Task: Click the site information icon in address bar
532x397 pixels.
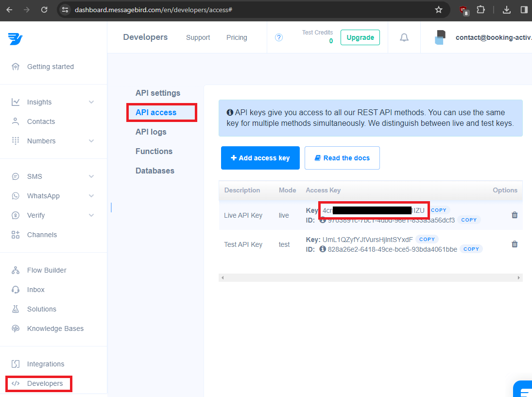Action: [x=65, y=10]
